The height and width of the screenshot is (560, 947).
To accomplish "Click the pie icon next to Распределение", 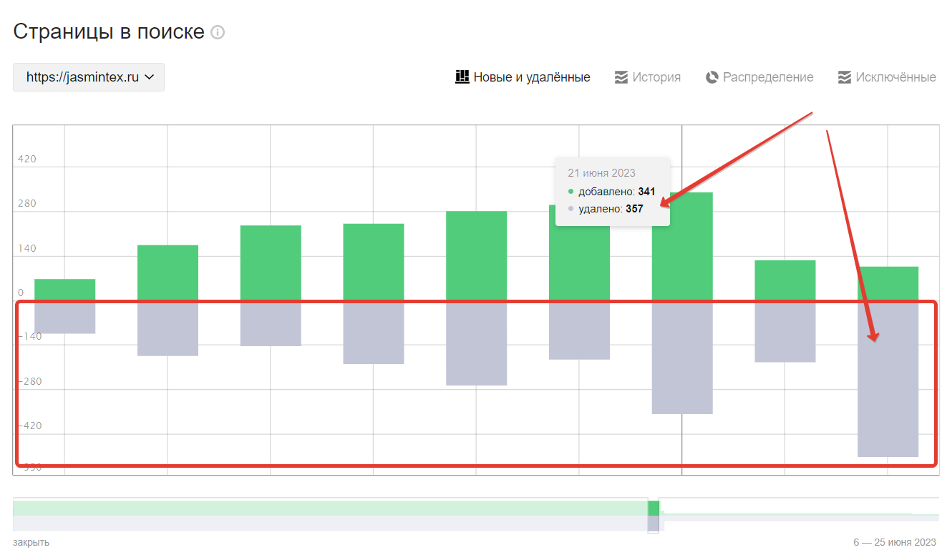I will (712, 77).
